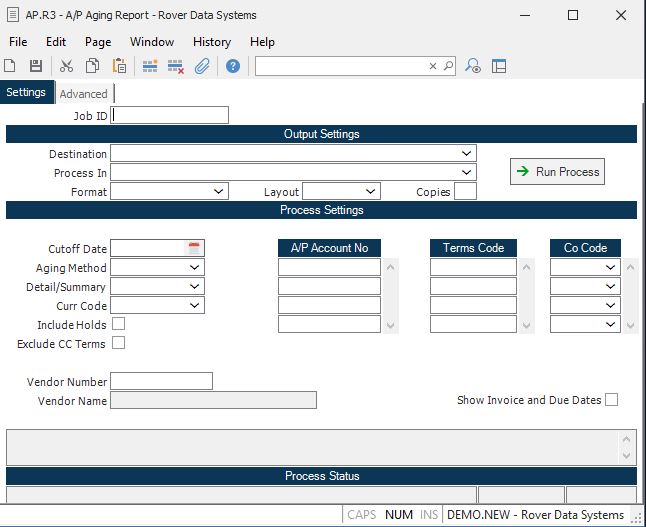The image size is (646, 527).
Task: Check Show Invoice and Due Dates
Action: 611,400
